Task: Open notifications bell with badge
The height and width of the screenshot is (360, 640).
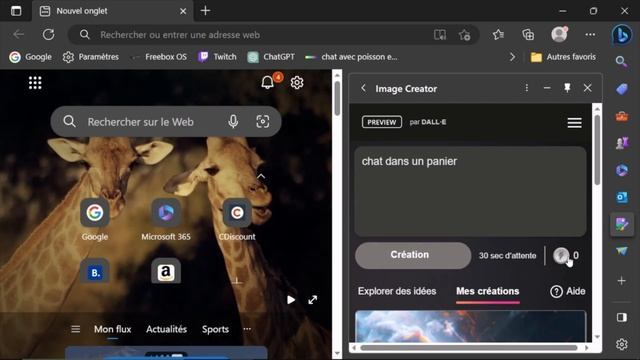Action: pyautogui.click(x=268, y=82)
